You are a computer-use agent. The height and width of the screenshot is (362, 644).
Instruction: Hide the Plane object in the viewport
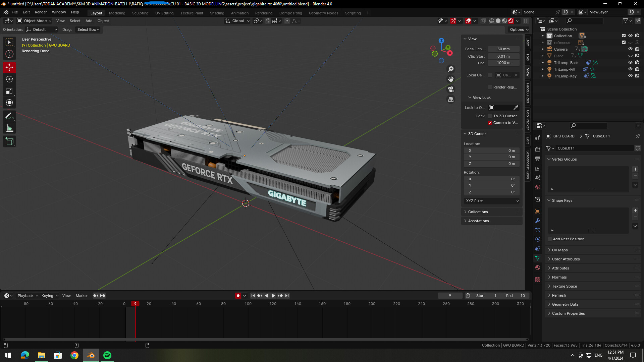click(630, 56)
